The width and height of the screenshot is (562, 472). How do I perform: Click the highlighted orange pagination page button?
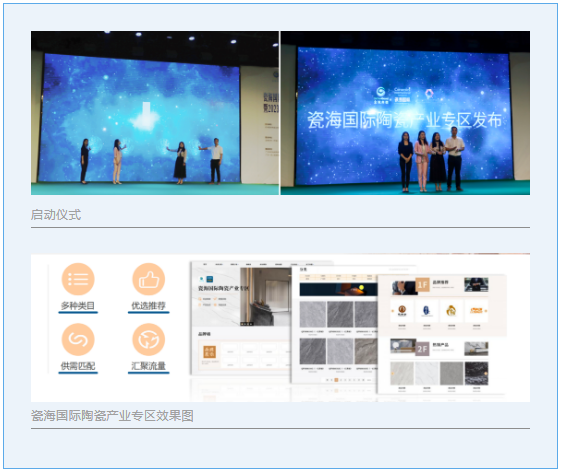coord(336,380)
